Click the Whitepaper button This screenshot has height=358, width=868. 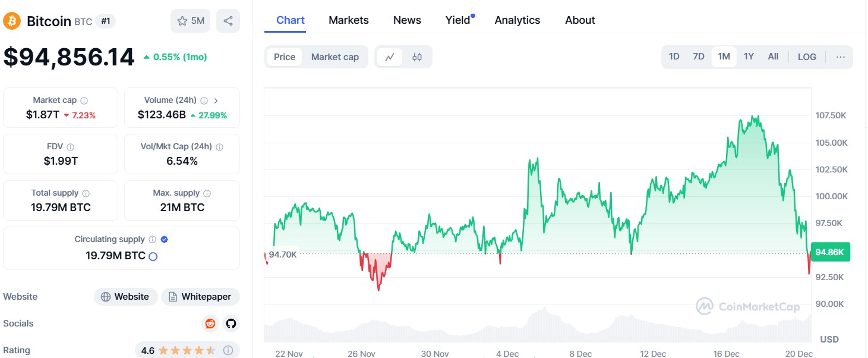tap(200, 297)
